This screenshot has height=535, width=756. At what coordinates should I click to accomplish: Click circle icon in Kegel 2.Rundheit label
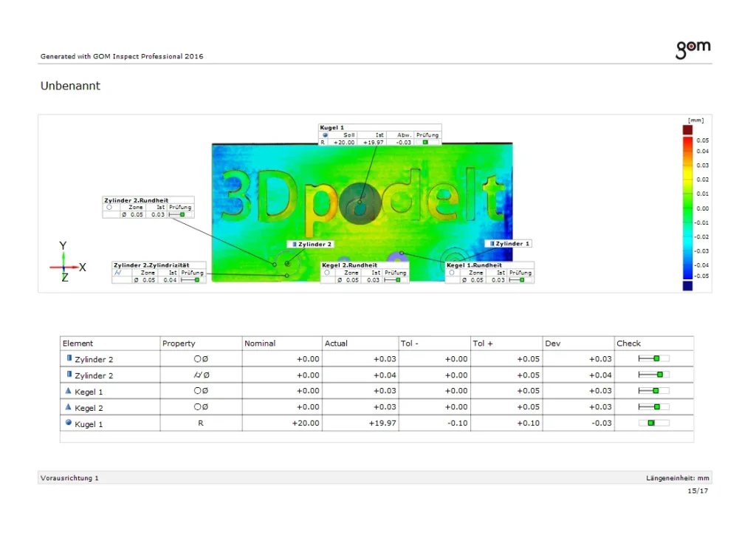pos(327,273)
